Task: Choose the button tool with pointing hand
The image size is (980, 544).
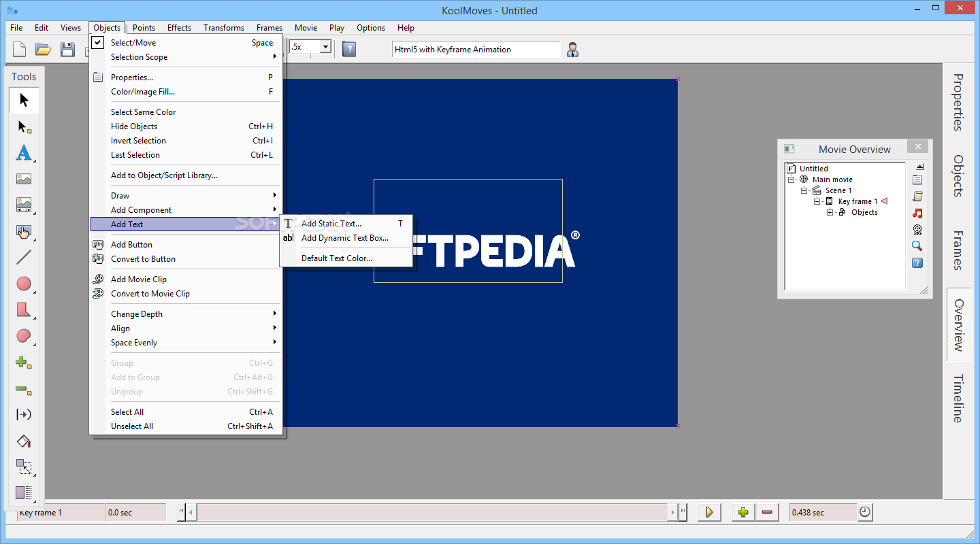Action: (x=24, y=232)
